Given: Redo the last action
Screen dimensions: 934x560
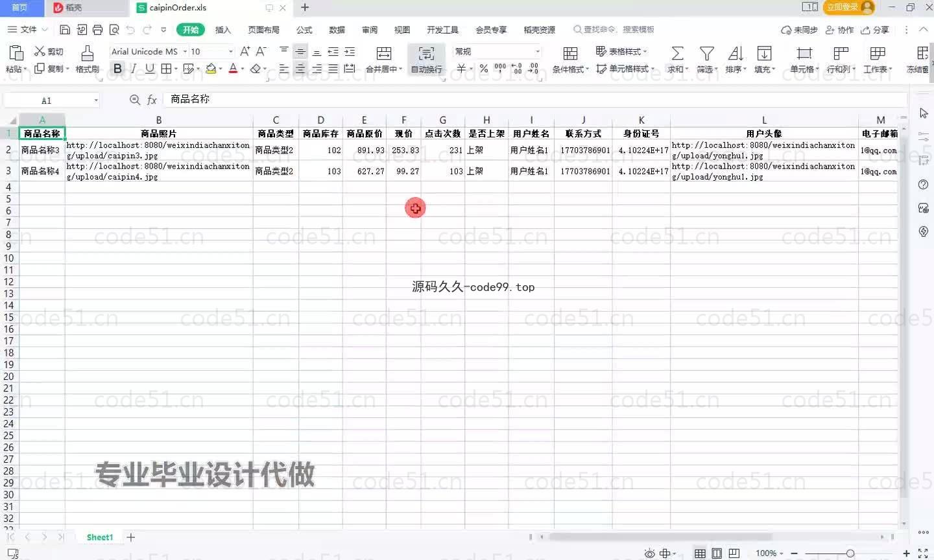Looking at the screenshot, I should point(147,30).
